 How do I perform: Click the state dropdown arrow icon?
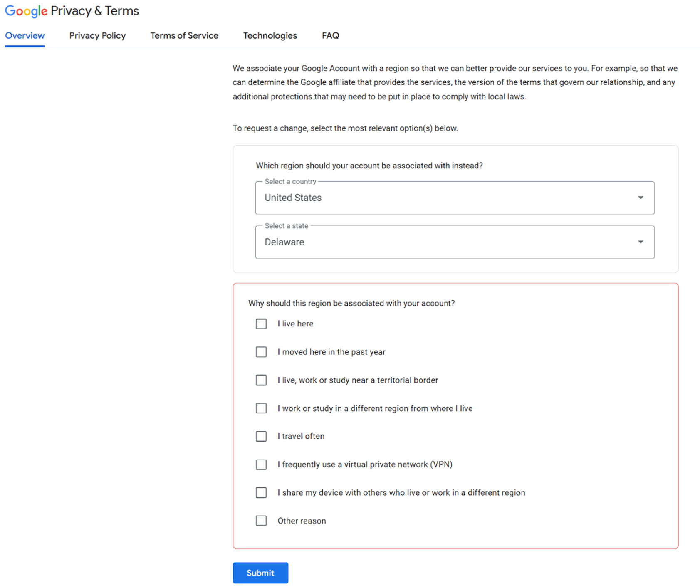(641, 242)
